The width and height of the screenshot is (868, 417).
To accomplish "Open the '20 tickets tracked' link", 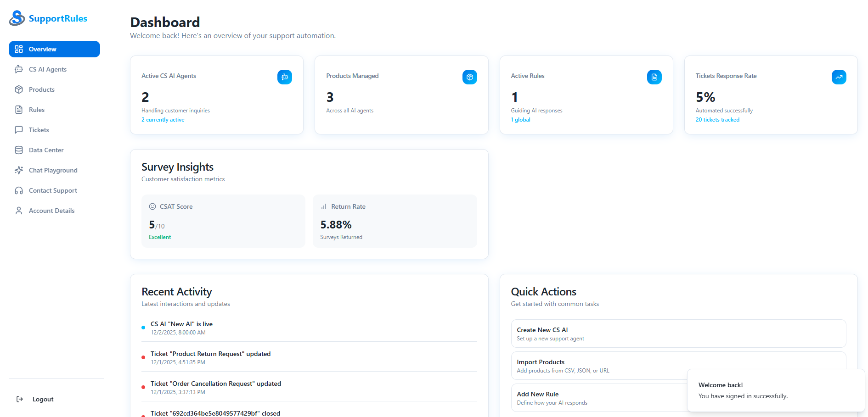I will pyautogui.click(x=717, y=119).
